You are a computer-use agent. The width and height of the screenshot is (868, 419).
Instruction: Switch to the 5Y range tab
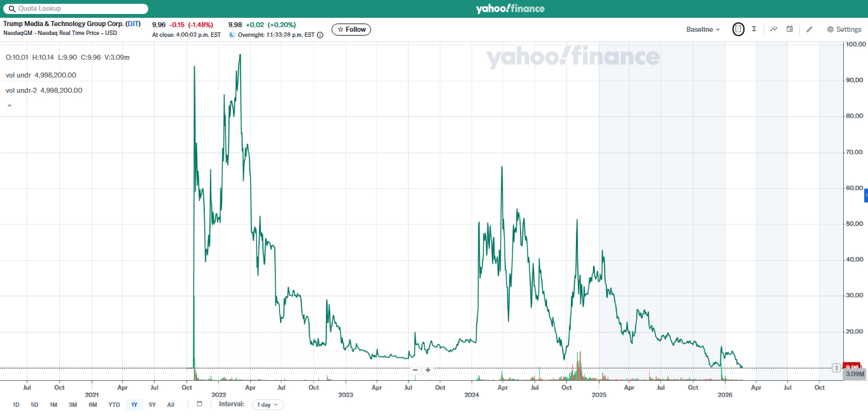[152, 405]
